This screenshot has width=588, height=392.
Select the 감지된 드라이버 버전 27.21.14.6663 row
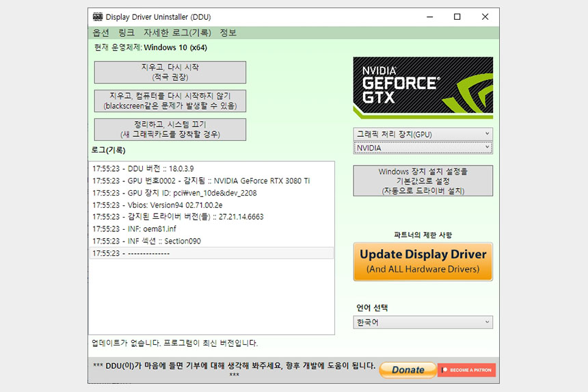pyautogui.click(x=211, y=217)
